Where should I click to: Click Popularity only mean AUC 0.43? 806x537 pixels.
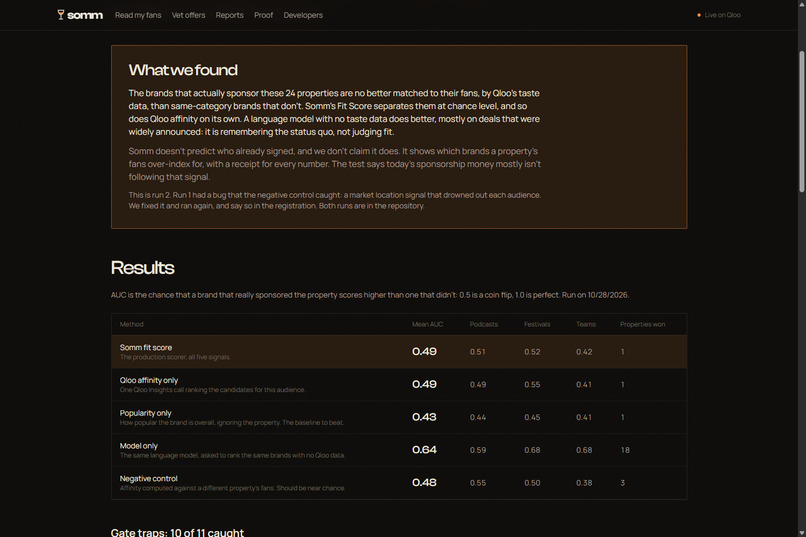tap(424, 417)
